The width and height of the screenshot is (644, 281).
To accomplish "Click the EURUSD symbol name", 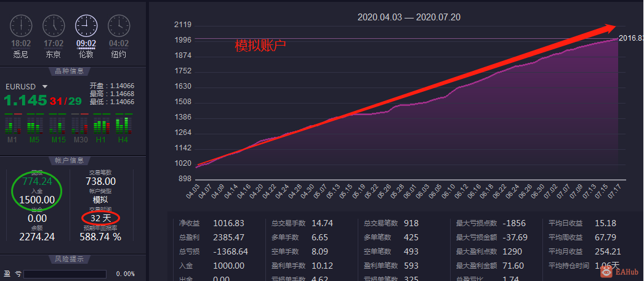I will (x=20, y=87).
